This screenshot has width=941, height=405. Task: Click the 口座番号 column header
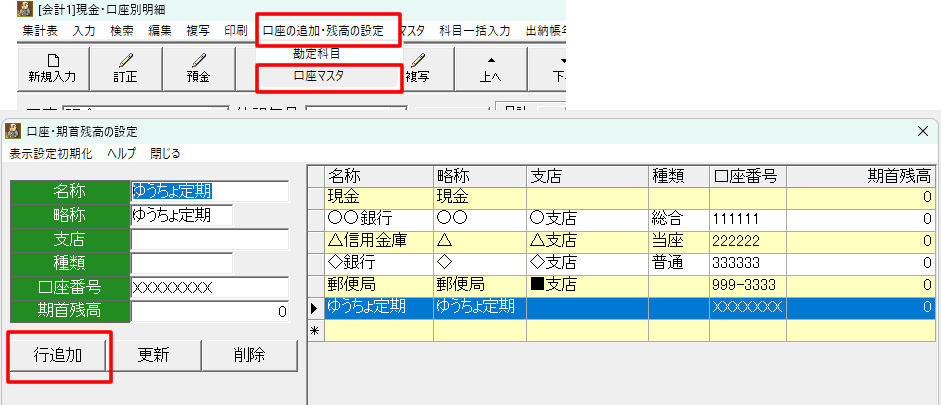point(748,176)
